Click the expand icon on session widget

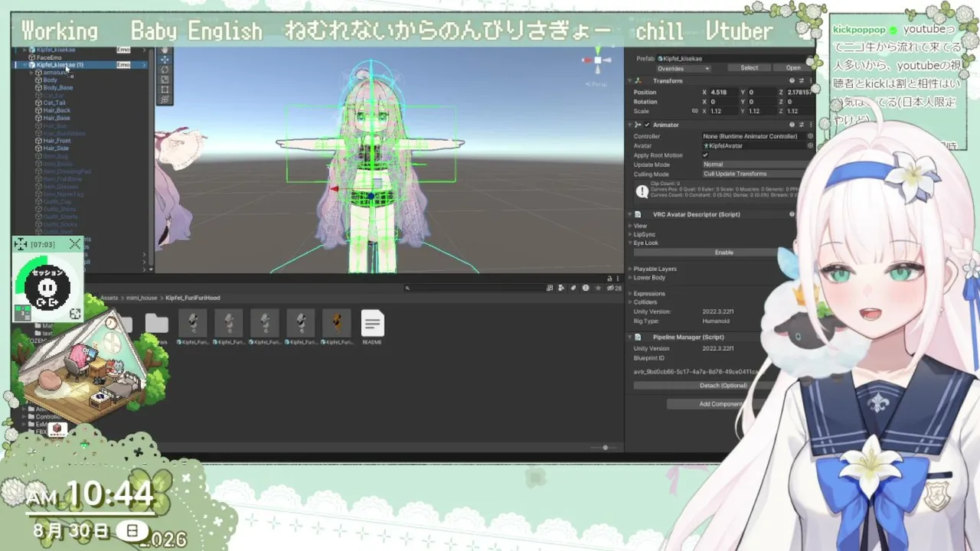coord(75,314)
